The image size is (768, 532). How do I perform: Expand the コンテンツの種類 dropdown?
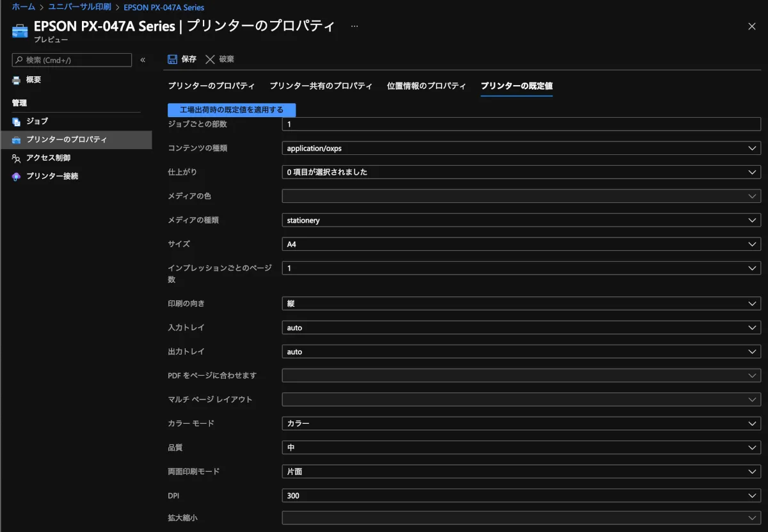click(521, 148)
